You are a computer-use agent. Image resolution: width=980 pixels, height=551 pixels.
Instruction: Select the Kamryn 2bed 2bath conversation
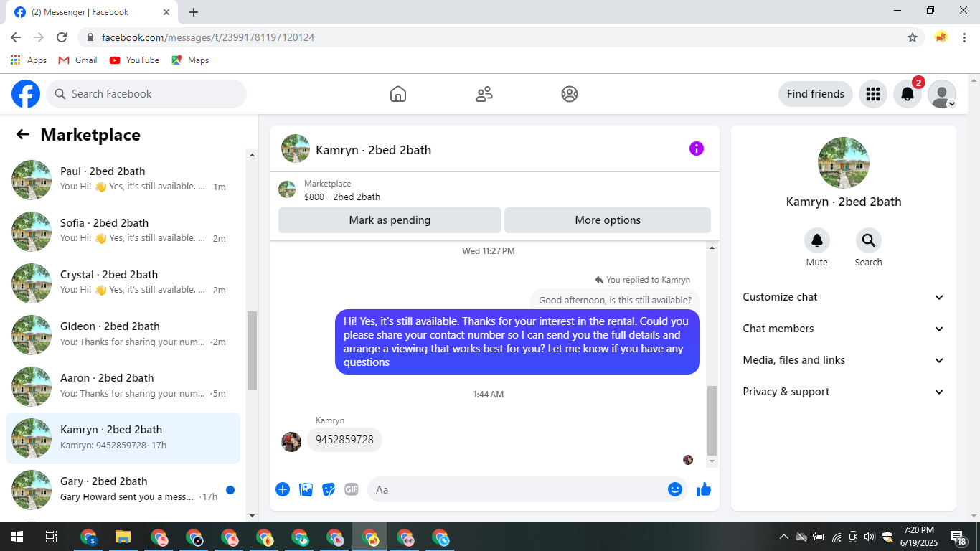pyautogui.click(x=123, y=438)
